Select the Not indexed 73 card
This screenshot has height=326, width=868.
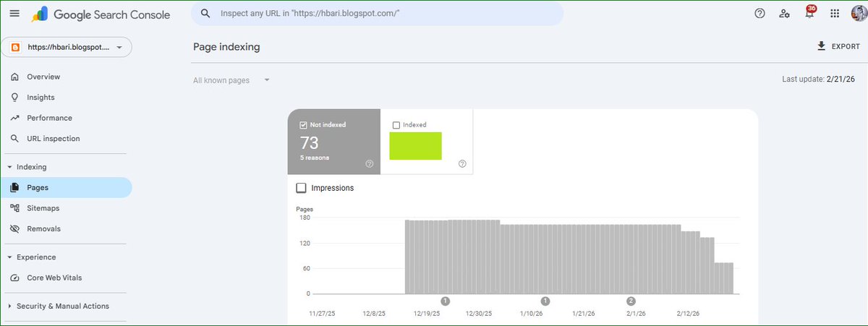point(334,142)
